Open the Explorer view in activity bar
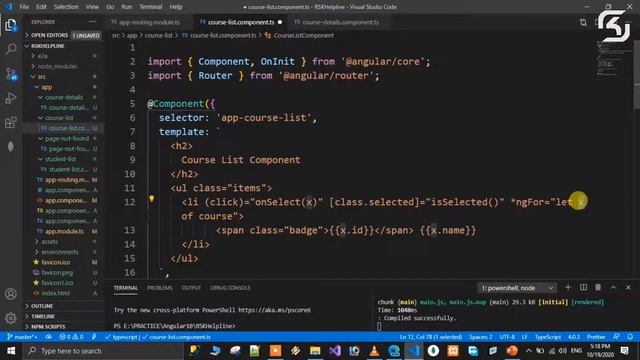Screen dimensions: 640x360 click(11, 25)
